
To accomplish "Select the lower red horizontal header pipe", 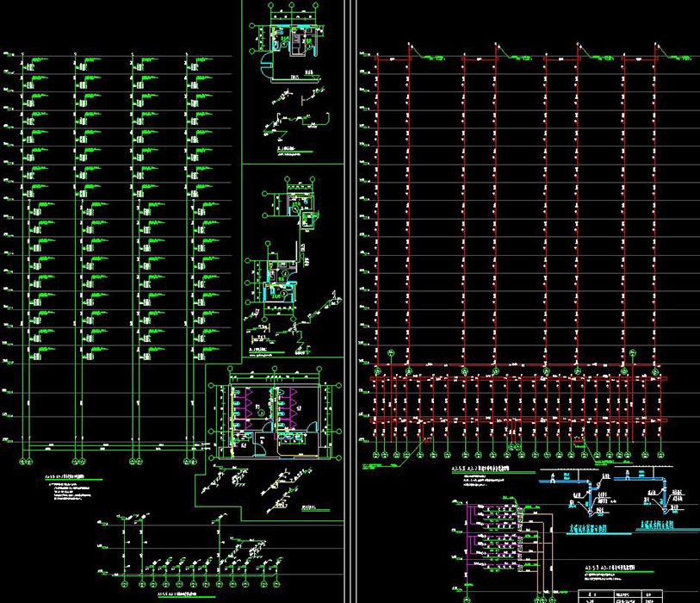I will 517,420.
